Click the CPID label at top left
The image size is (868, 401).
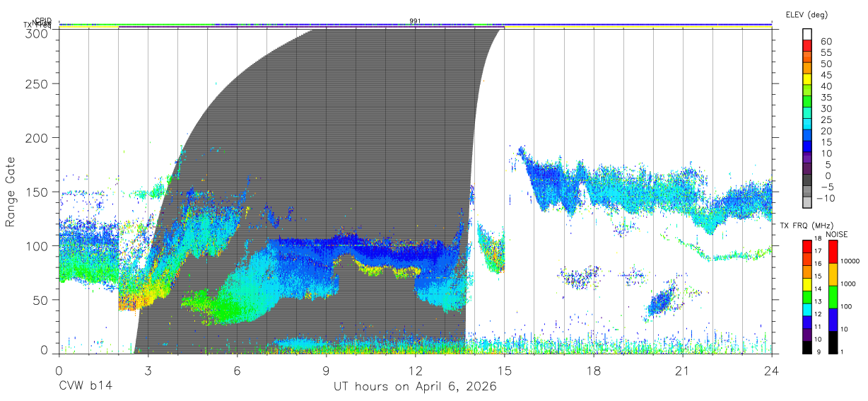click(x=43, y=21)
